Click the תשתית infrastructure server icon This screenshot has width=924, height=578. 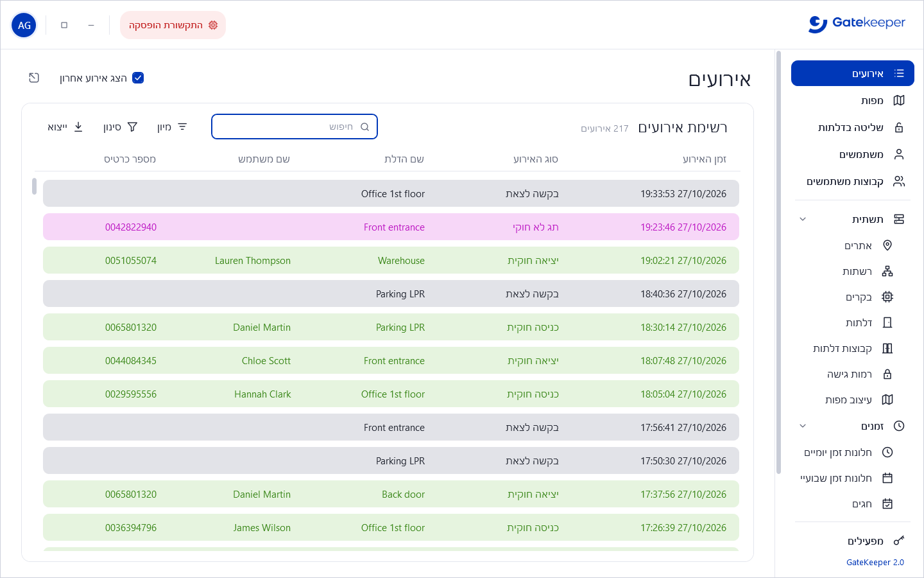(899, 219)
